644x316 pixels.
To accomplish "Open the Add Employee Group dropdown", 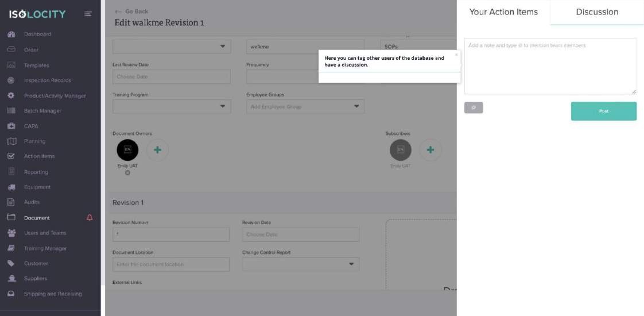I will tap(305, 106).
